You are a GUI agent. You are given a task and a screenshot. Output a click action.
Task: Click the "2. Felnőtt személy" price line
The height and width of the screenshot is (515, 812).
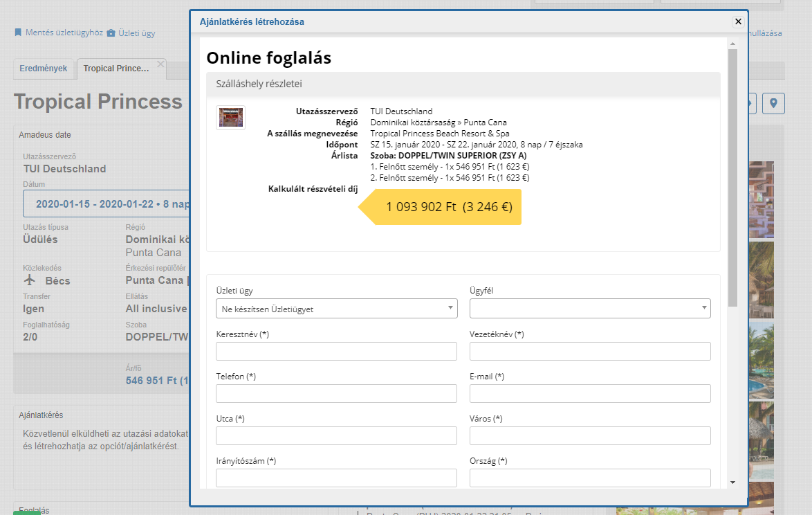tap(450, 178)
